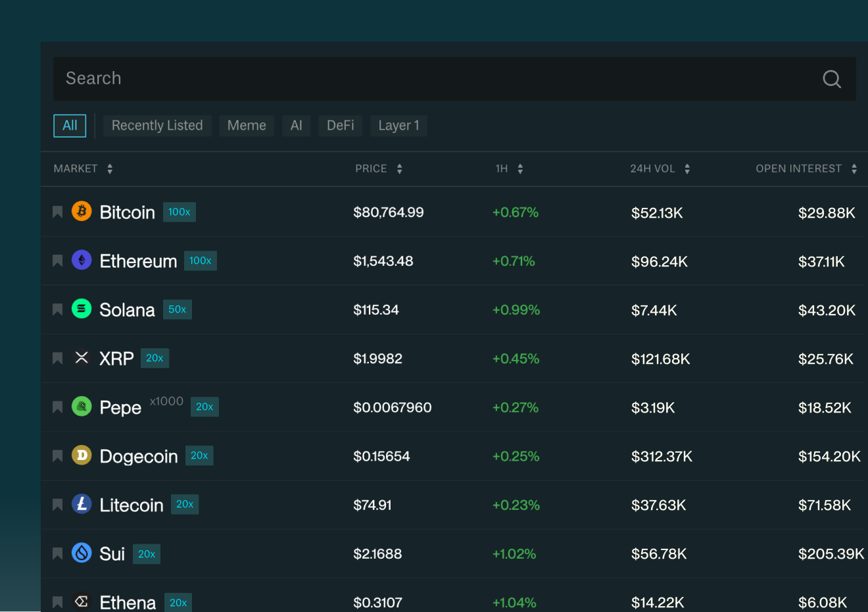Viewport: 868px width, 612px height.
Task: Bookmark the Sui market
Action: click(58, 553)
